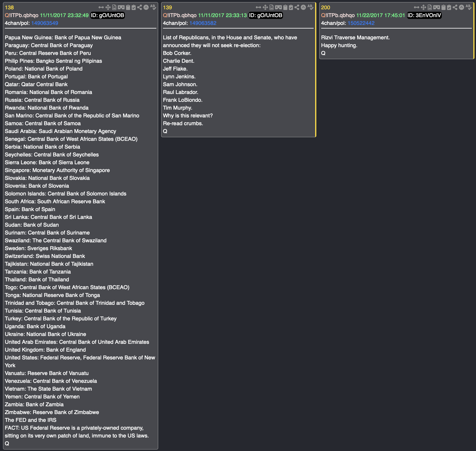Click the line 'The FED and the IRS'
Image resolution: width=476 pixels, height=451 pixels.
tap(31, 420)
